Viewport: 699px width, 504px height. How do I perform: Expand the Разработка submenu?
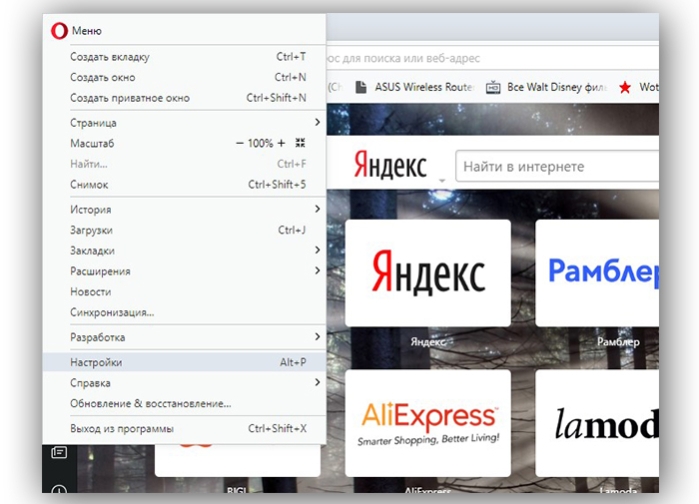point(184,337)
